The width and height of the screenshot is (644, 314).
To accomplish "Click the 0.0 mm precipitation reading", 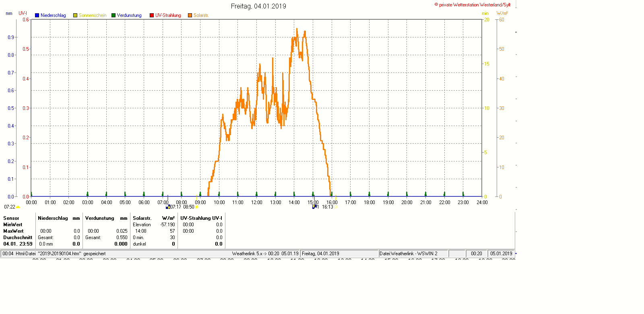I will tap(46, 244).
